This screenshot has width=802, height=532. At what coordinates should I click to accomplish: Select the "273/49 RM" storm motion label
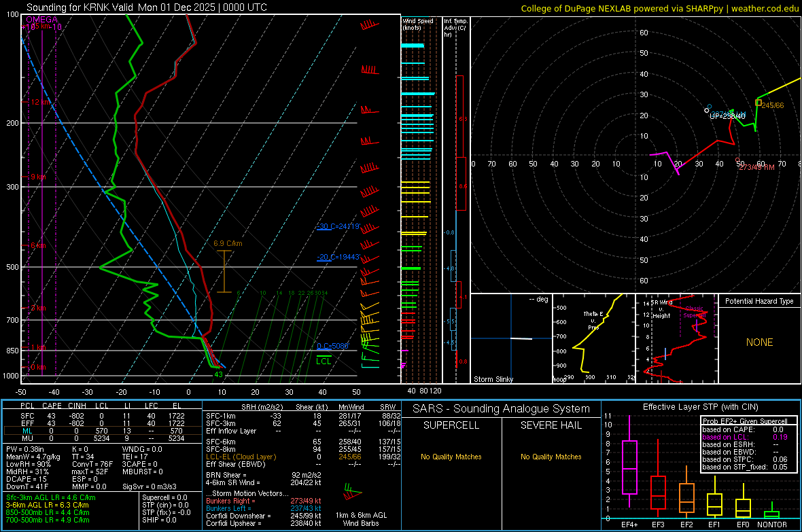point(757,167)
